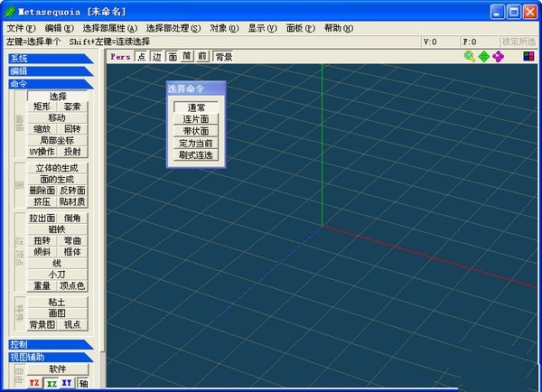Select the 套索 lasso selection command
This screenshot has width=542, height=392.
72,107
